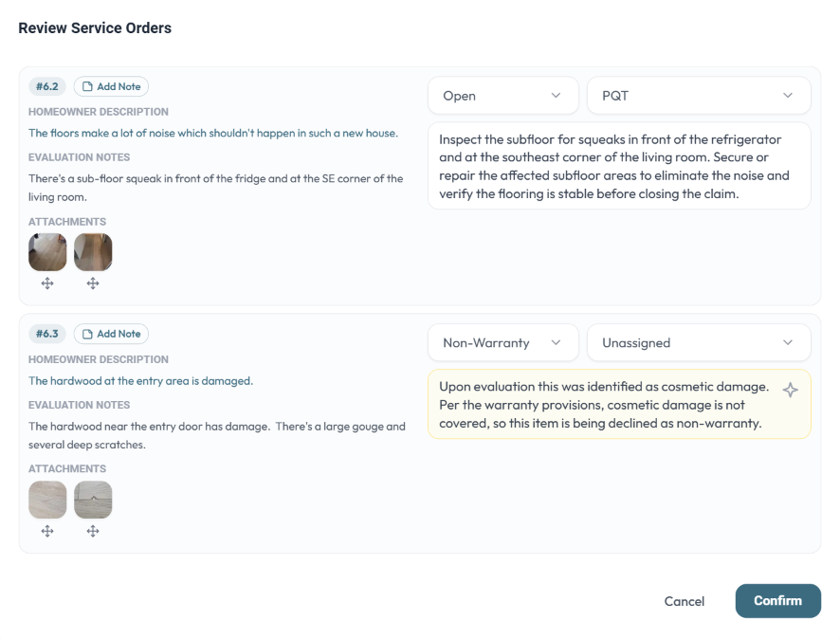Screen dimensions: 840x639
Task: Click move icon under first #6.3 attachment
Action: click(x=47, y=531)
